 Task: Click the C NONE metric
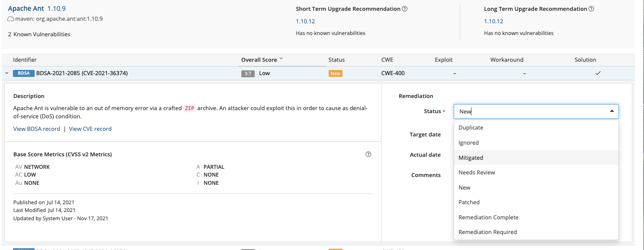pyautogui.click(x=208, y=175)
